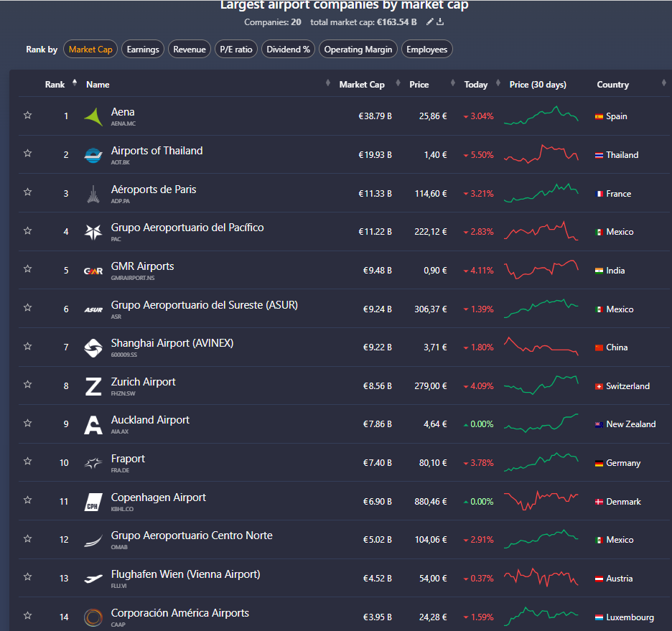Rank companies by P/E ratio
Screen dimensions: 672x631
tap(236, 50)
